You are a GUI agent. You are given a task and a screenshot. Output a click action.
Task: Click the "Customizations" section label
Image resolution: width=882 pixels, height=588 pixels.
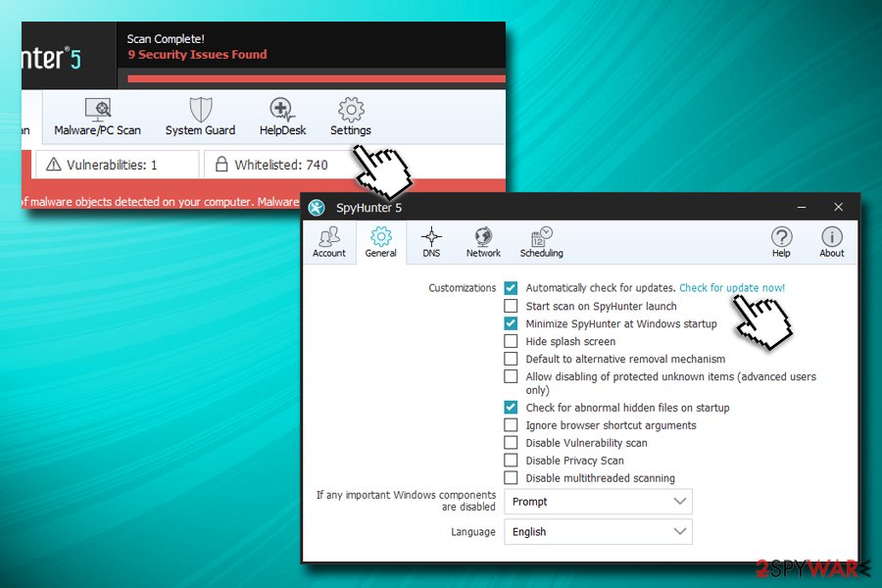(462, 288)
